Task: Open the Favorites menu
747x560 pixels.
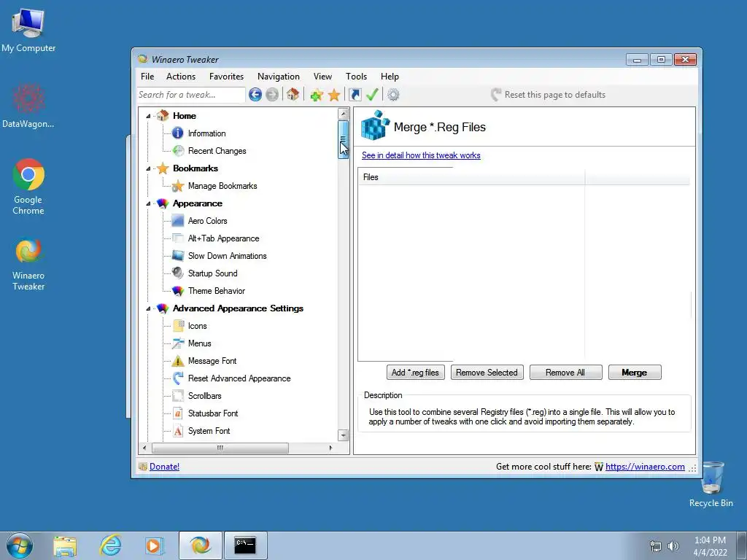Action: click(226, 76)
